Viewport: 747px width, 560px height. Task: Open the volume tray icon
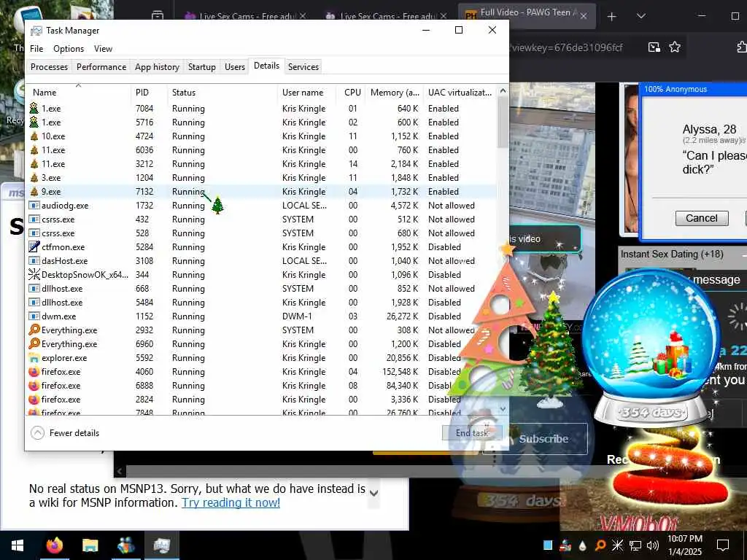(653, 545)
